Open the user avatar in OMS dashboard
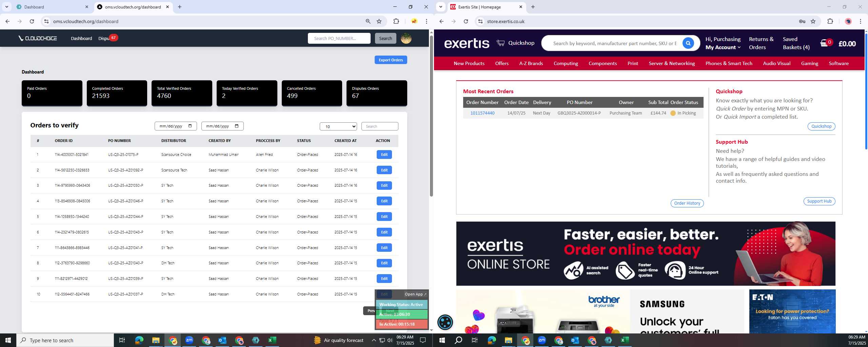 [406, 38]
